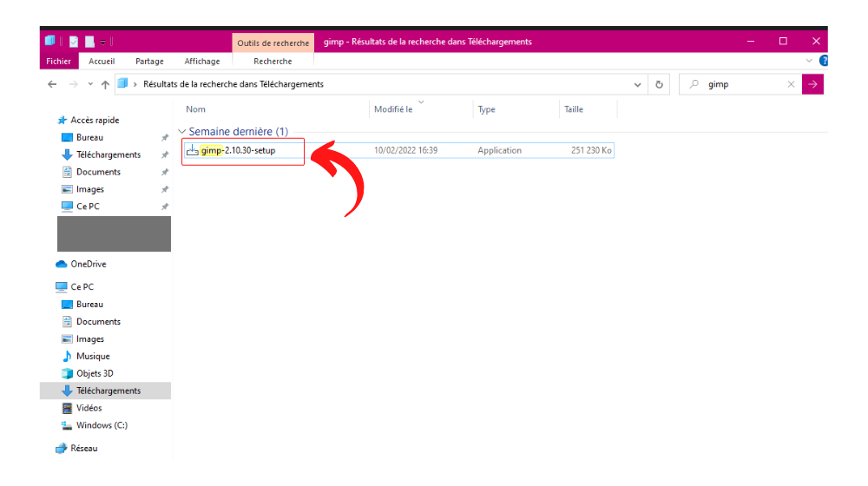
Task: Click the 10/02/2022 16:39 date cell
Action: coord(405,150)
